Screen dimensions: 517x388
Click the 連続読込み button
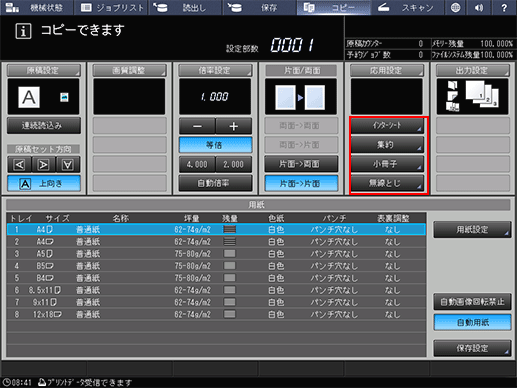click(x=44, y=126)
